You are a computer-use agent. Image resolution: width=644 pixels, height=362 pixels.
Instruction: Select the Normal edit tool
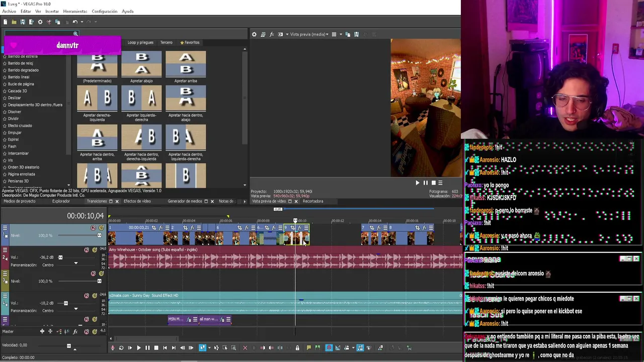click(202, 347)
